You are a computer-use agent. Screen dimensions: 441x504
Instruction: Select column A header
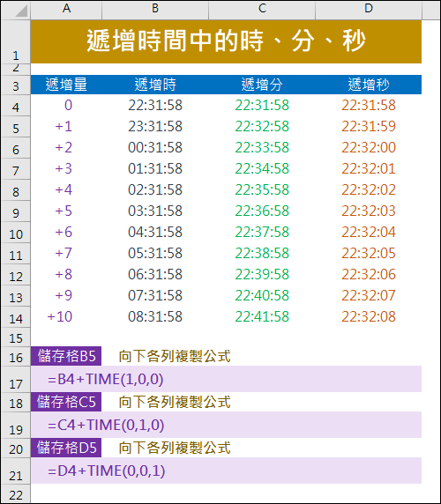click(66, 10)
